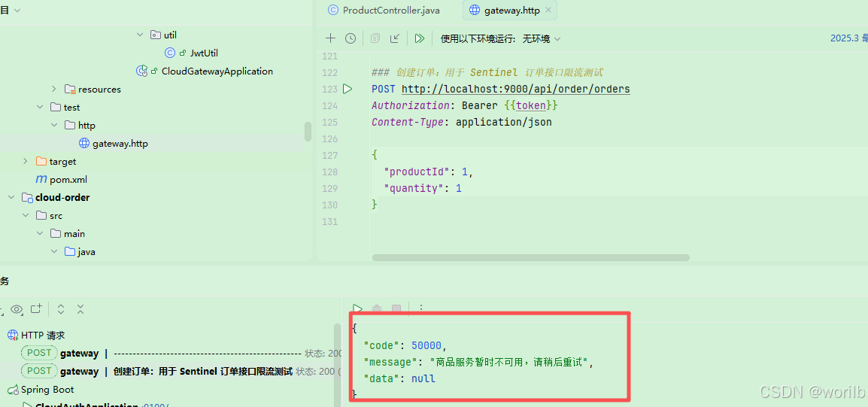Screen dimensions: 868x407
Task: Click the cloud-order module folder icon
Action: coord(26,197)
